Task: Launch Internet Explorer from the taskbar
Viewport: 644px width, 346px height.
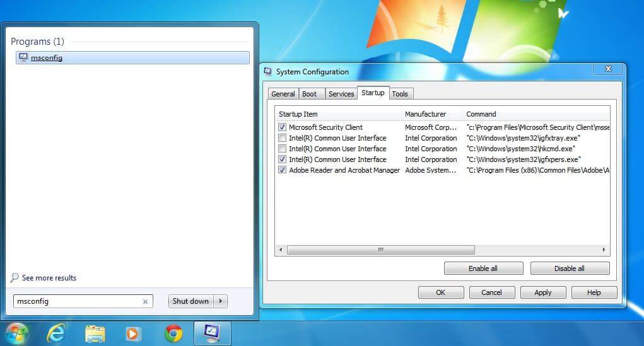Action: click(x=56, y=333)
